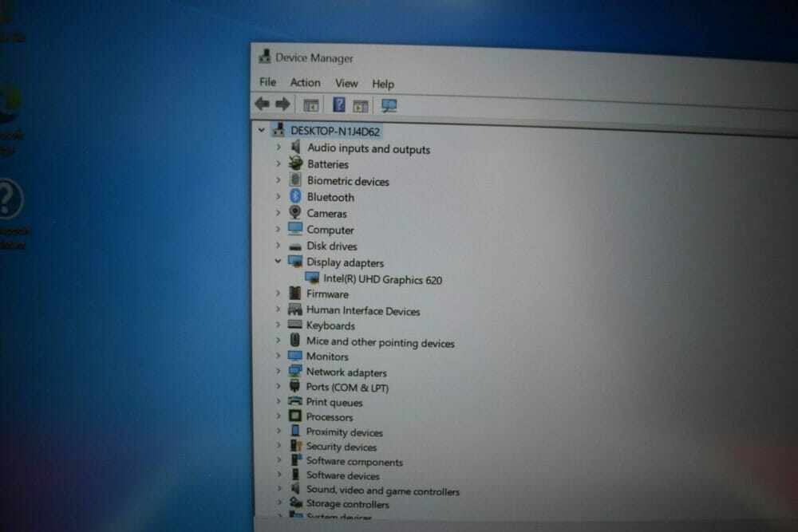Expand Audio inputs and outputs

pos(279,147)
